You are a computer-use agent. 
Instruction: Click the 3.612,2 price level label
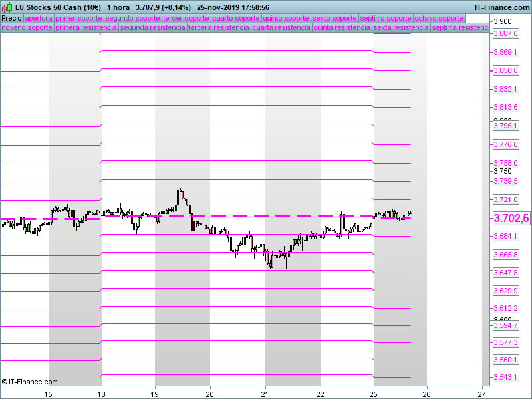[x=505, y=308]
